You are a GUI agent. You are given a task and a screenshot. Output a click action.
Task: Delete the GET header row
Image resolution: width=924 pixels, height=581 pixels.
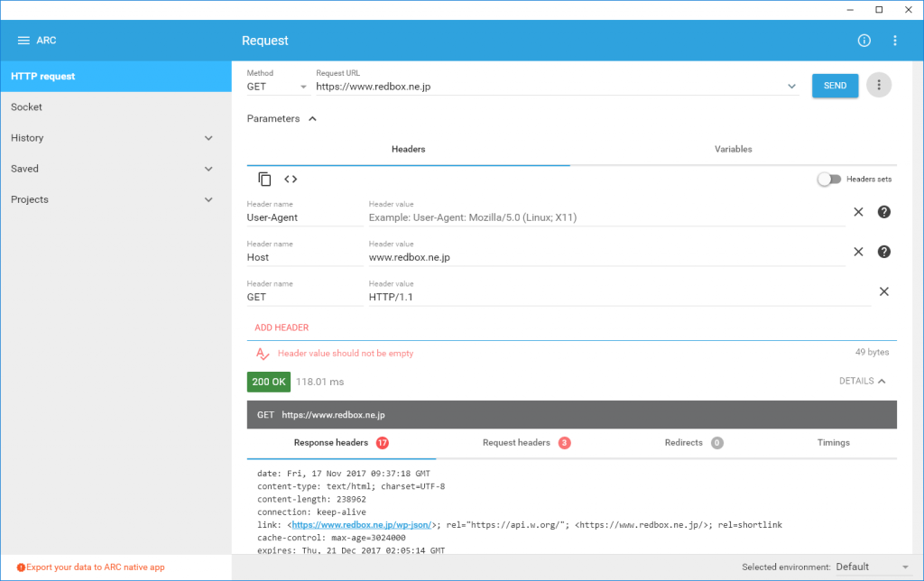click(884, 291)
